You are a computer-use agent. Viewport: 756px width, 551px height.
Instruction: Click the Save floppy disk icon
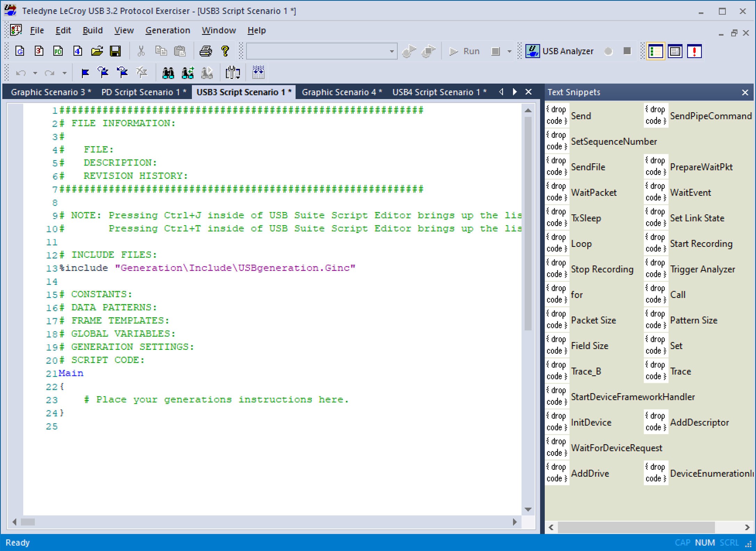coord(115,51)
